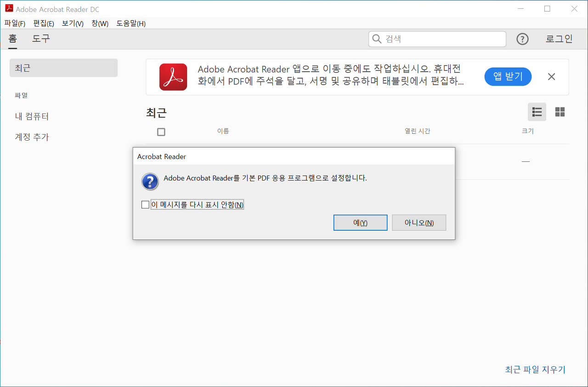Image resolution: width=588 pixels, height=387 pixels.
Task: Click the magnifier icon in search box
Action: tap(377, 39)
